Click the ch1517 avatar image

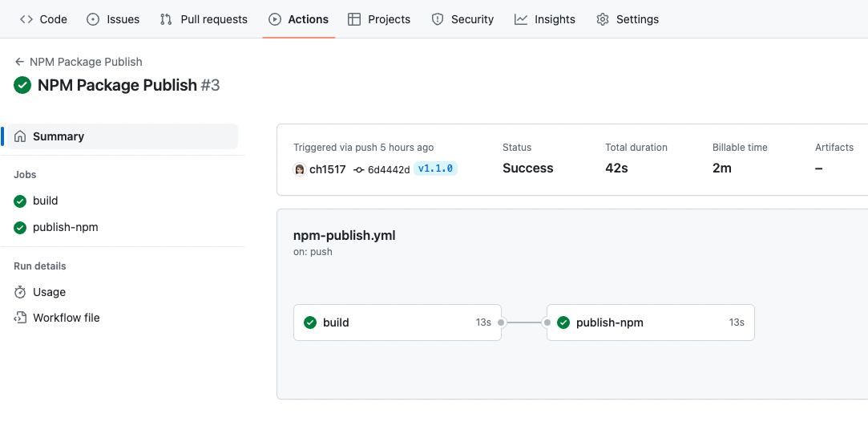300,169
